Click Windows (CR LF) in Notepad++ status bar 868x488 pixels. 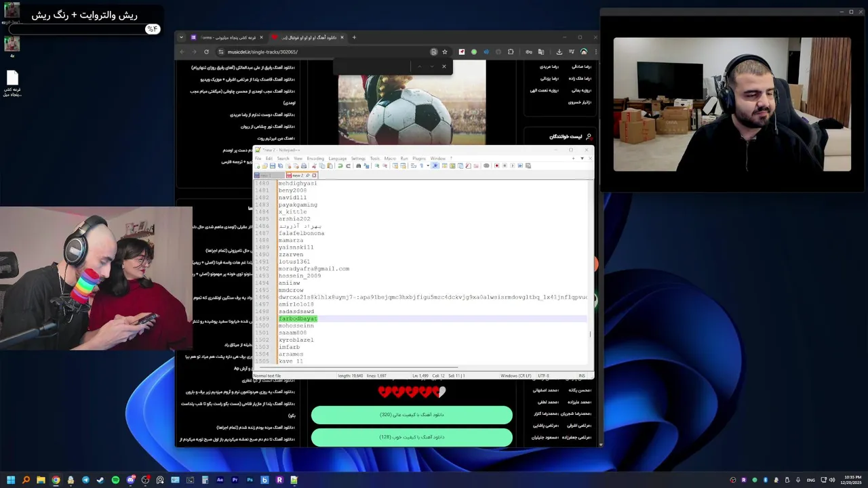pos(516,375)
